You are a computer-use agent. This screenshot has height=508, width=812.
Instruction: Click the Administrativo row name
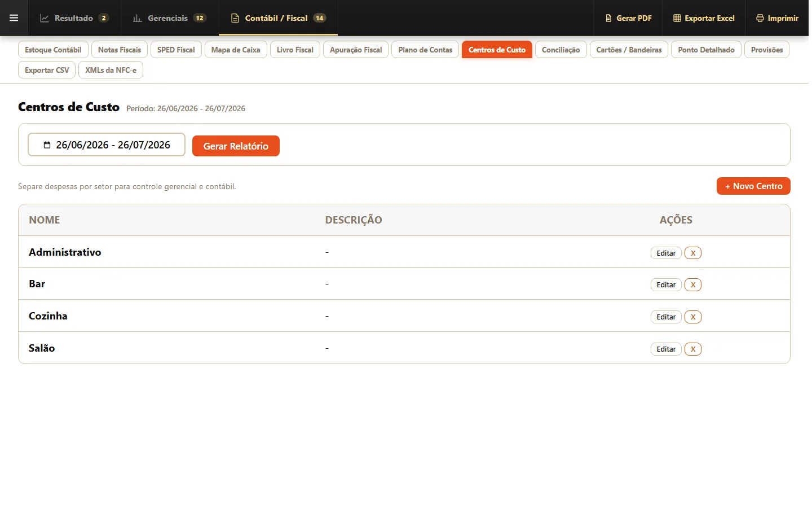65,252
